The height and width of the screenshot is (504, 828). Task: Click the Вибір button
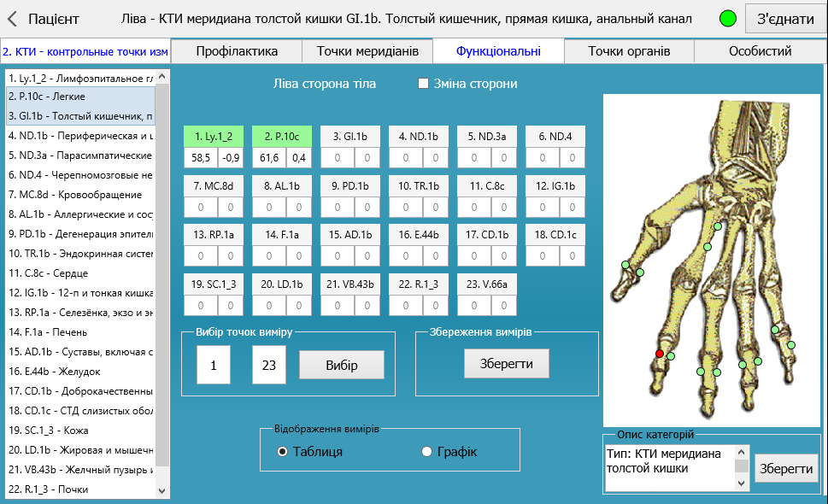pos(341,365)
